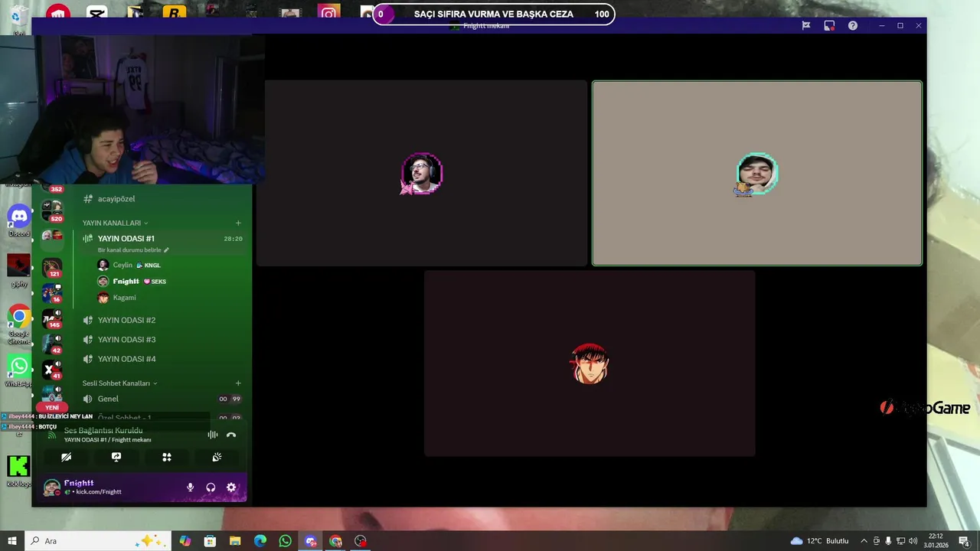The width and height of the screenshot is (980, 551).
Task: Open Fnightt profile avatar in user panel
Action: [51, 487]
